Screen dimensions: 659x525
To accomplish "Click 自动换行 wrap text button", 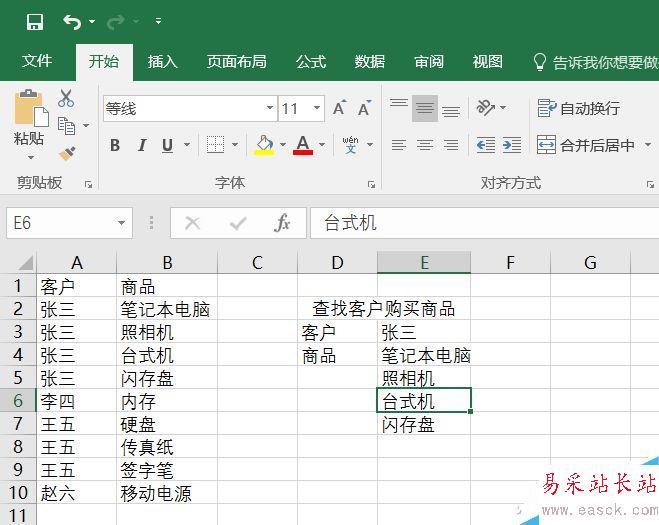I will pos(579,108).
